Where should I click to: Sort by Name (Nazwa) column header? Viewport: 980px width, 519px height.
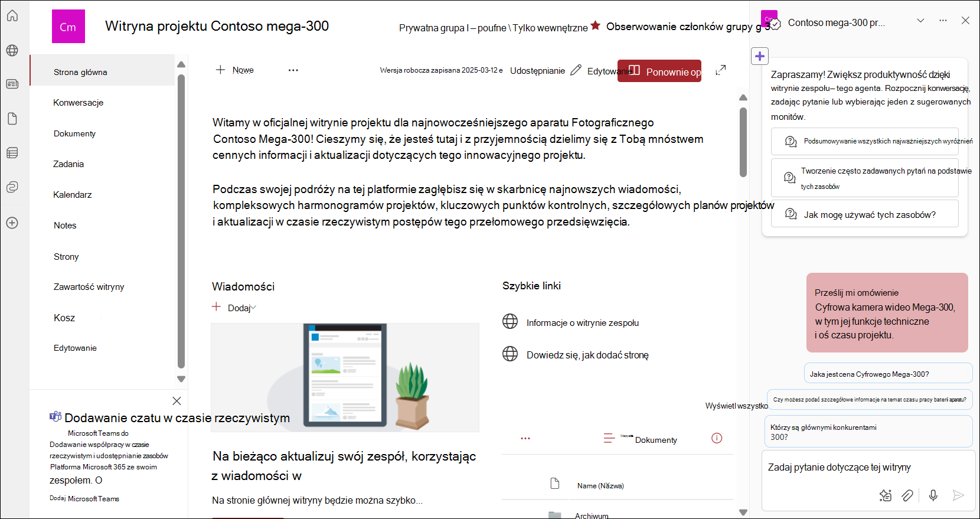click(x=600, y=486)
